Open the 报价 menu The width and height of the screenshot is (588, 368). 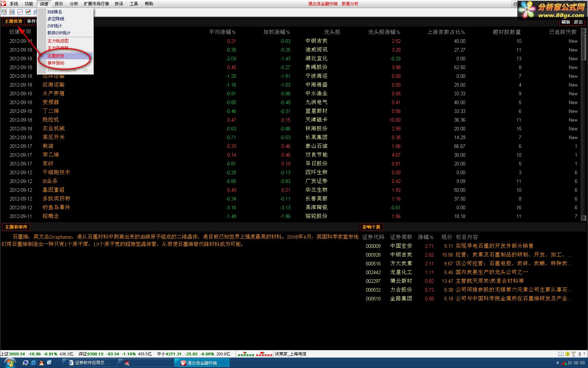[x=59, y=4]
